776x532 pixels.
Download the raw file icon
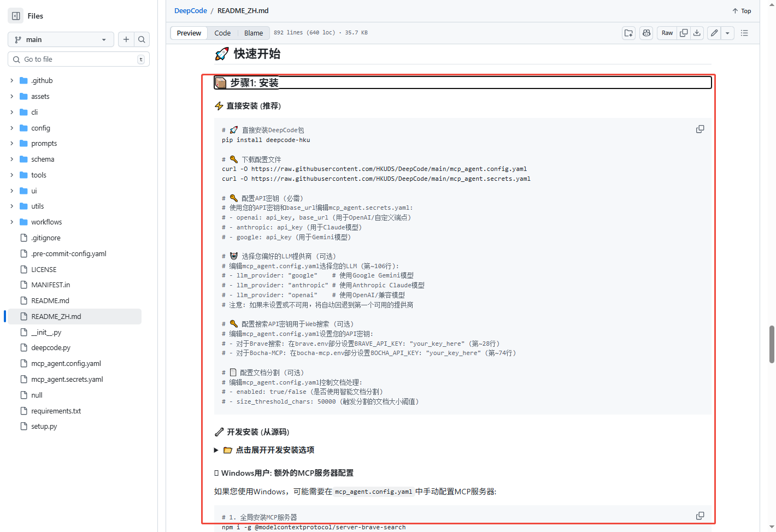pyautogui.click(x=697, y=33)
